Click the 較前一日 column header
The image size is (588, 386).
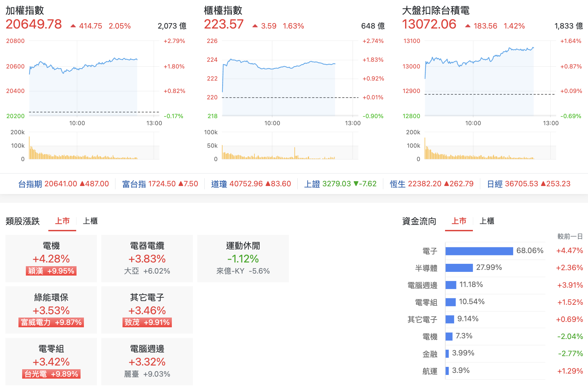tap(570, 236)
